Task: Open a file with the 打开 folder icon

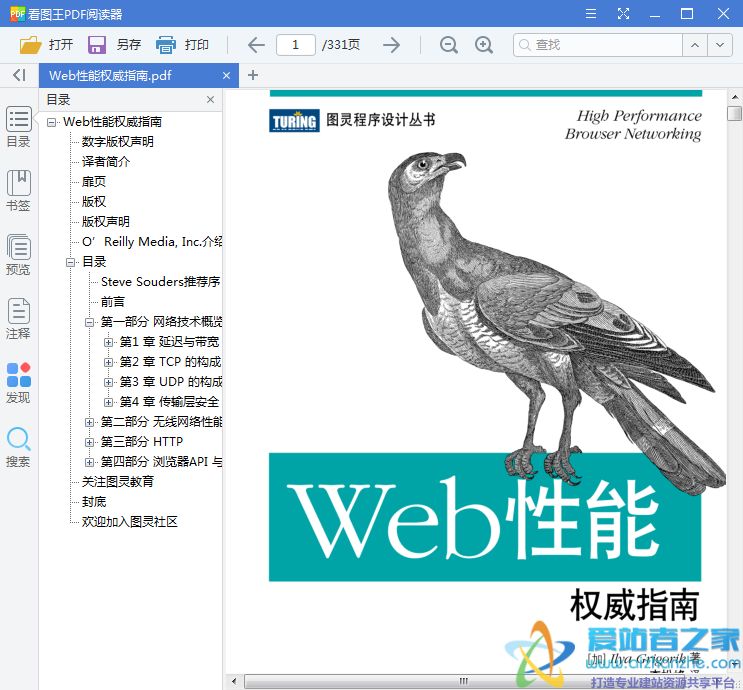Action: [30, 45]
